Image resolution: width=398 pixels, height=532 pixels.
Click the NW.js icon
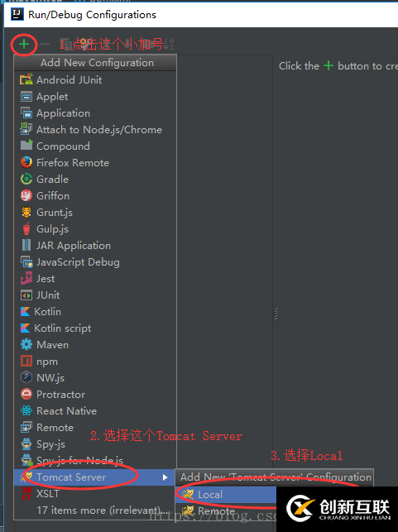pos(26,377)
